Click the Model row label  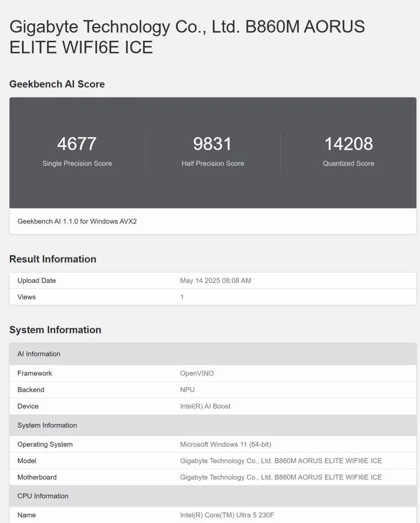26,461
